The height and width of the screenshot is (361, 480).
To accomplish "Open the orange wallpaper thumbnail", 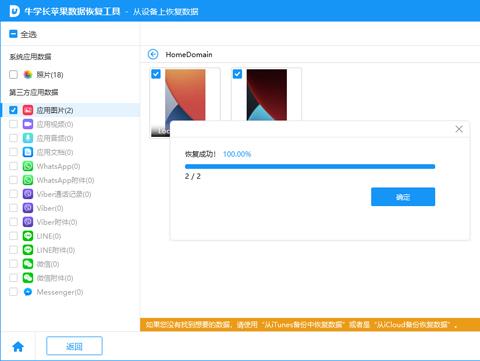I will pyautogui.click(x=185, y=95).
